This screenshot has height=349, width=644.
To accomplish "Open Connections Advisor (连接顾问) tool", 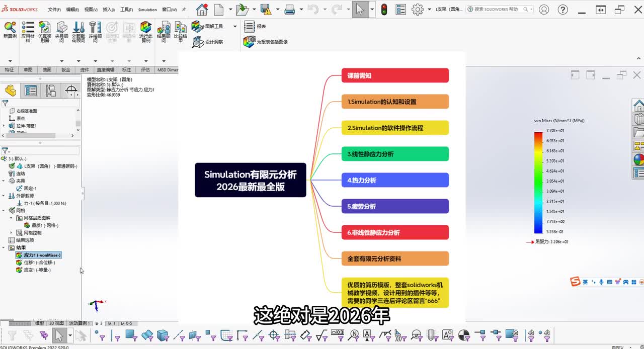I will pos(95,31).
